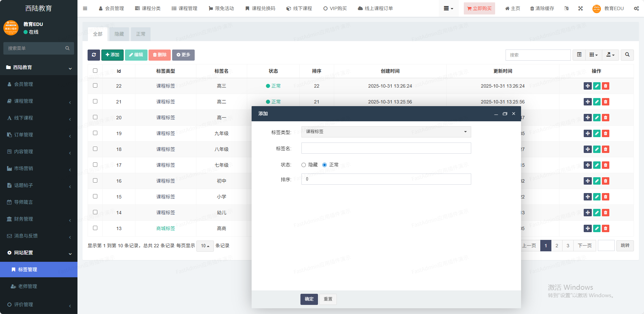Open the 标签类型 dropdown in the dialog
Viewport: 644px width, 314px height.
coord(386,132)
